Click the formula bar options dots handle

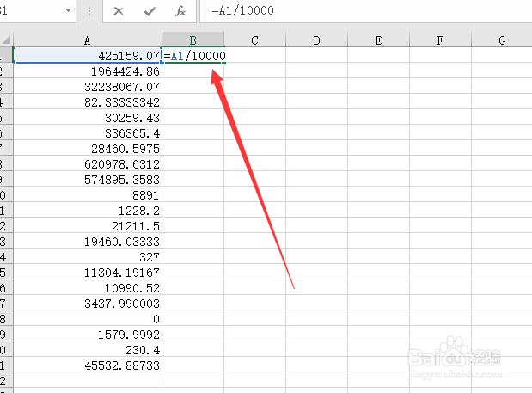click(89, 11)
